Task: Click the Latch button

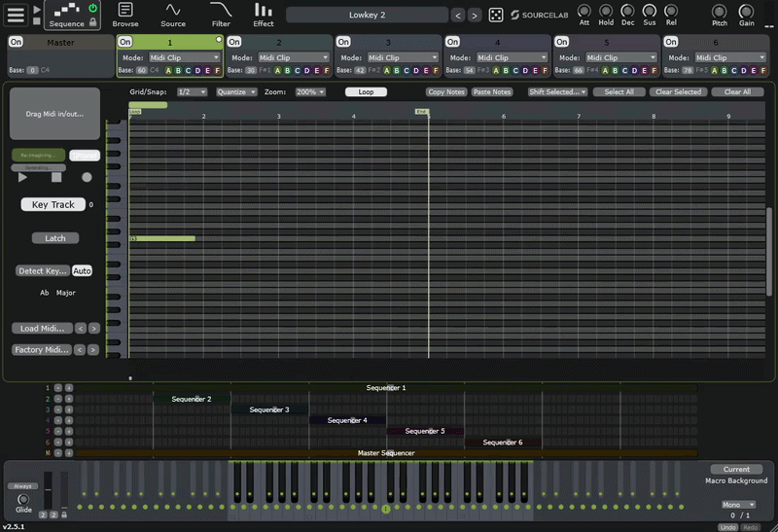Action: (x=55, y=238)
